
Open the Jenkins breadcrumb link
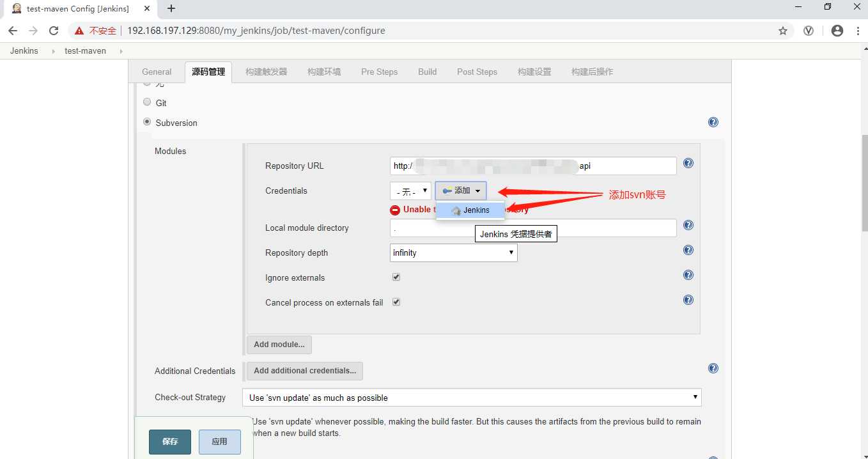pos(24,51)
